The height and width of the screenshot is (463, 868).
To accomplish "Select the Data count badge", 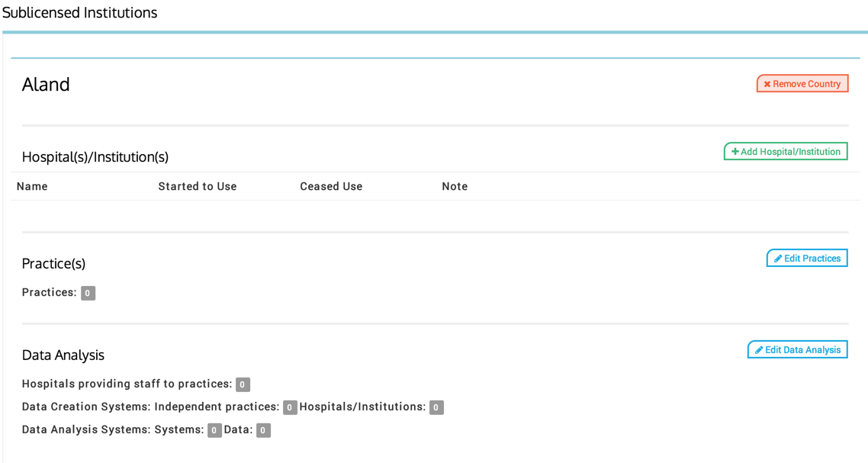I will point(263,430).
